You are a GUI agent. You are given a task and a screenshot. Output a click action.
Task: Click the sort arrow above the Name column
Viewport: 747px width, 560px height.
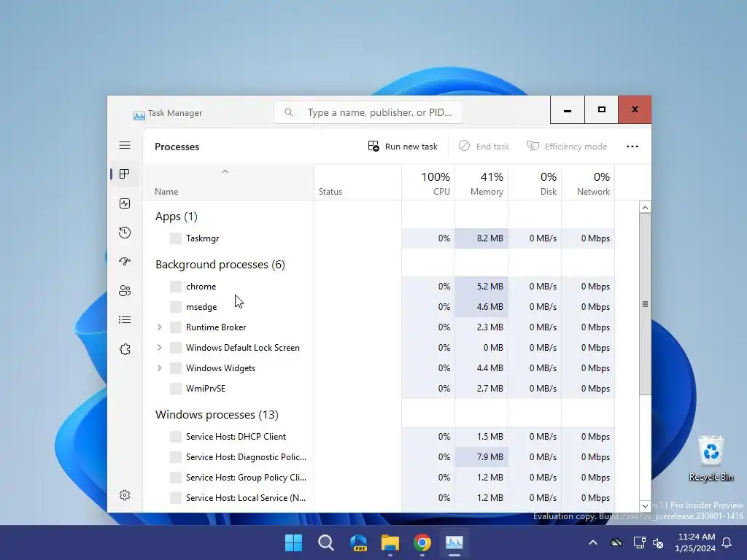coord(225,171)
